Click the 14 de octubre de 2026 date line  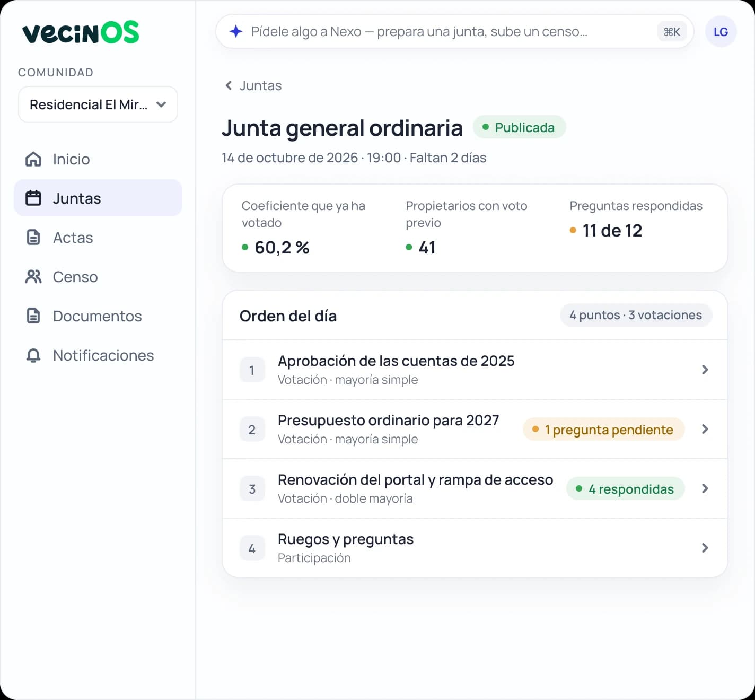[x=354, y=157]
